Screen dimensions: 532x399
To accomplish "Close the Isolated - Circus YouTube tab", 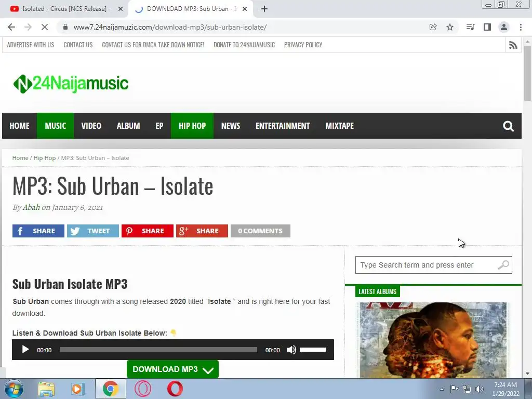I will coord(121,9).
